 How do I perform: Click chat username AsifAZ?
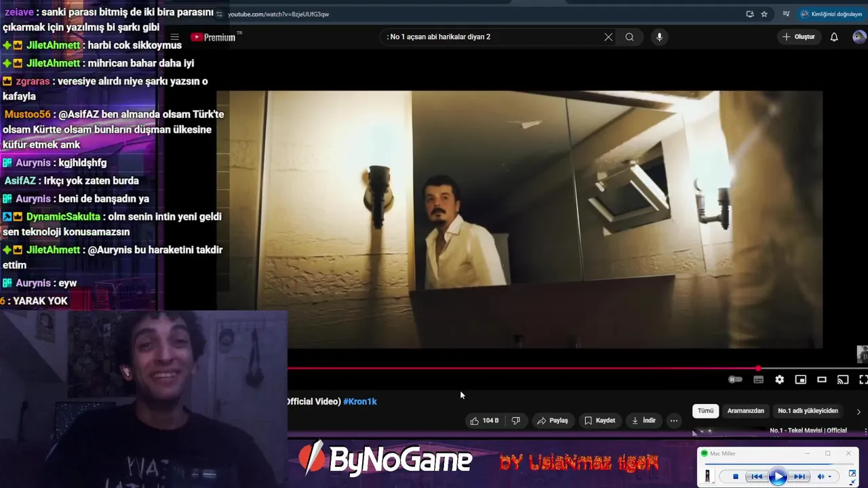[20, 181]
